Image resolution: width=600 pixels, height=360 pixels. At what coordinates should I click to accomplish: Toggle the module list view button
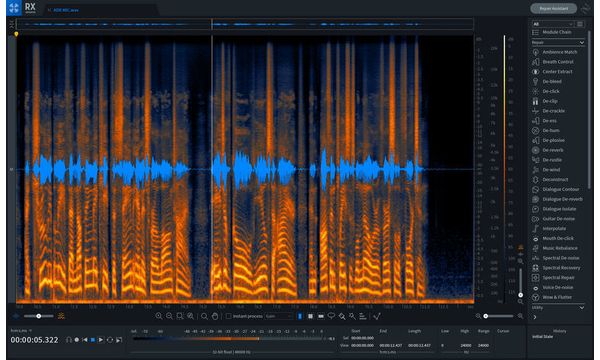coord(580,24)
